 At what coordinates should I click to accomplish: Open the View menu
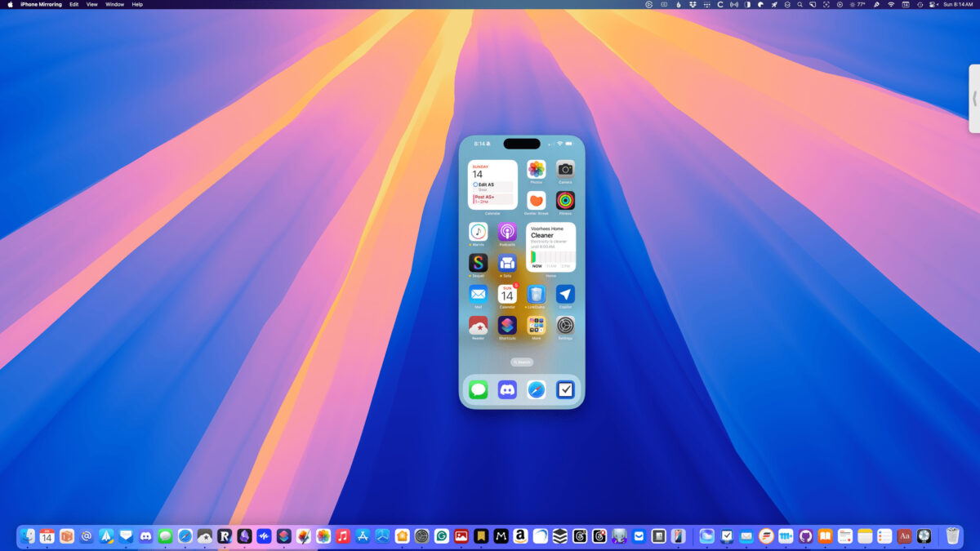tap(91, 4)
